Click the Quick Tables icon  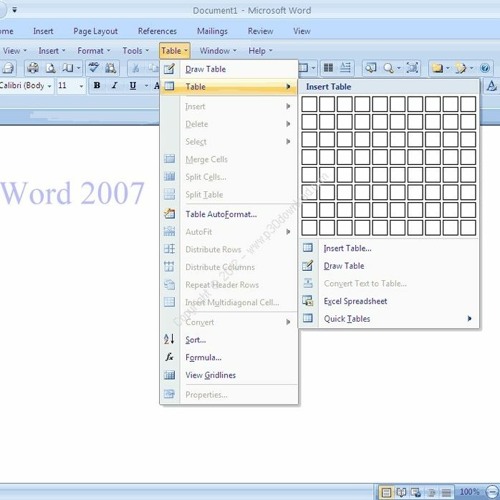[308, 318]
